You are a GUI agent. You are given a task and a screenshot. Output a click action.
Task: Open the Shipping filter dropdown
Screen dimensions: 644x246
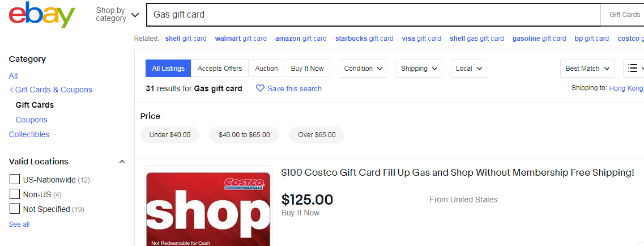(419, 69)
